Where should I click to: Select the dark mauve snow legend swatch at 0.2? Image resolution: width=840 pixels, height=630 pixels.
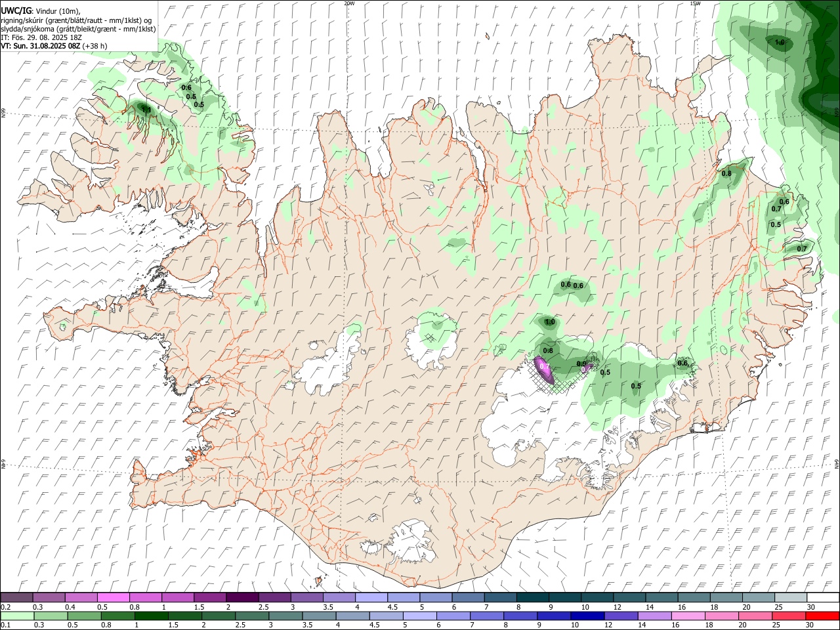pos(16,598)
